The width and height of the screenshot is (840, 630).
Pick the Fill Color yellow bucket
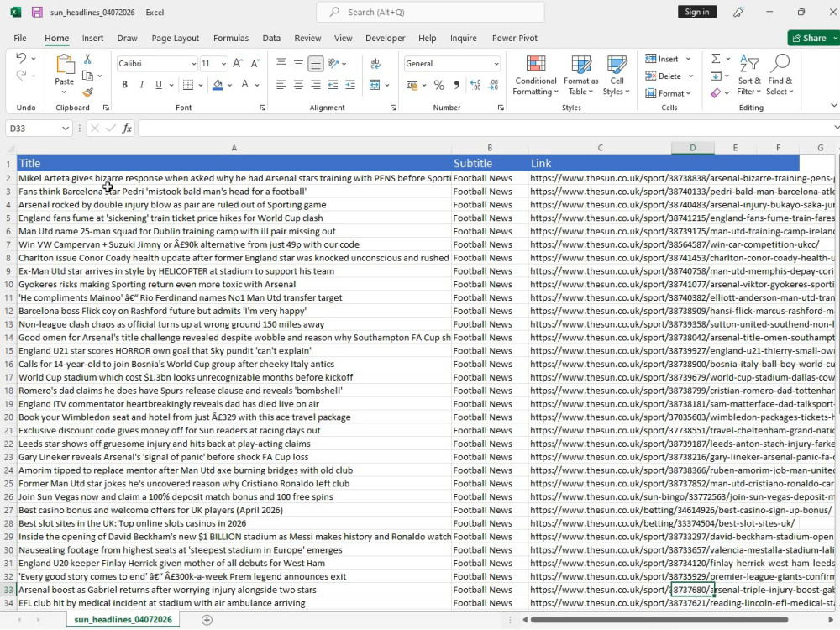click(218, 85)
